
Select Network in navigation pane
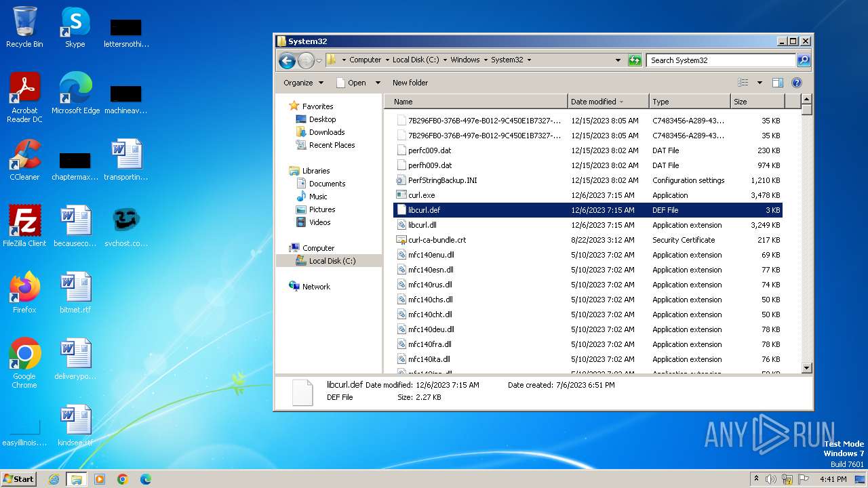[x=316, y=287]
